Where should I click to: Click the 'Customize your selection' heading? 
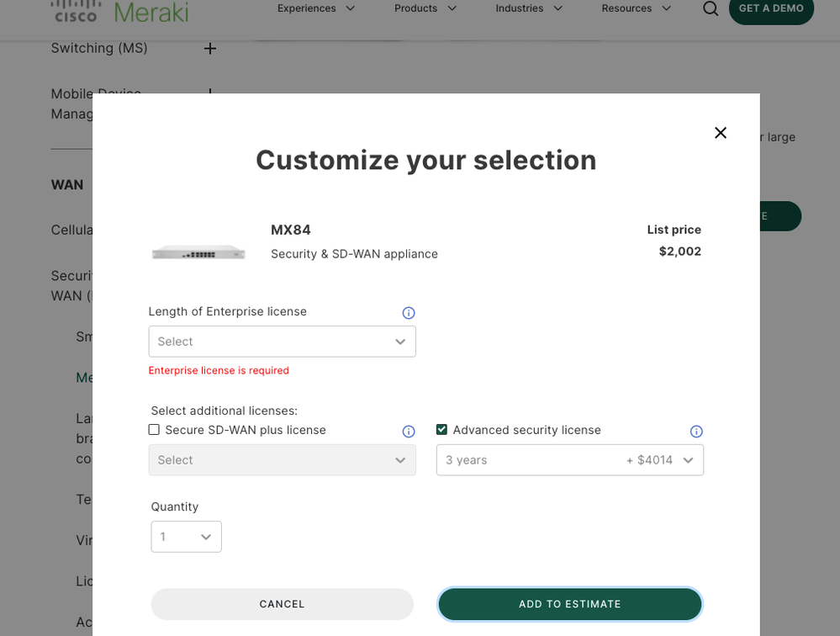click(x=426, y=160)
